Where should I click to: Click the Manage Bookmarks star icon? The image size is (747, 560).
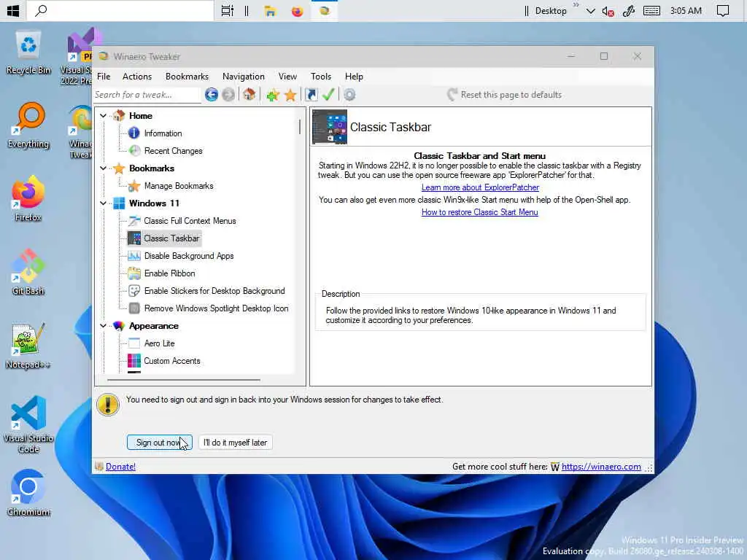[x=134, y=186]
